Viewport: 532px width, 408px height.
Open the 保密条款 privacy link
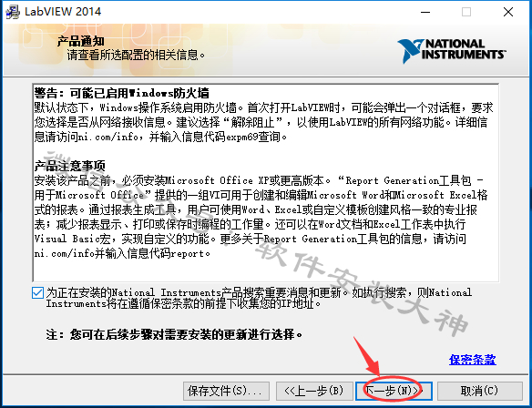(472, 360)
